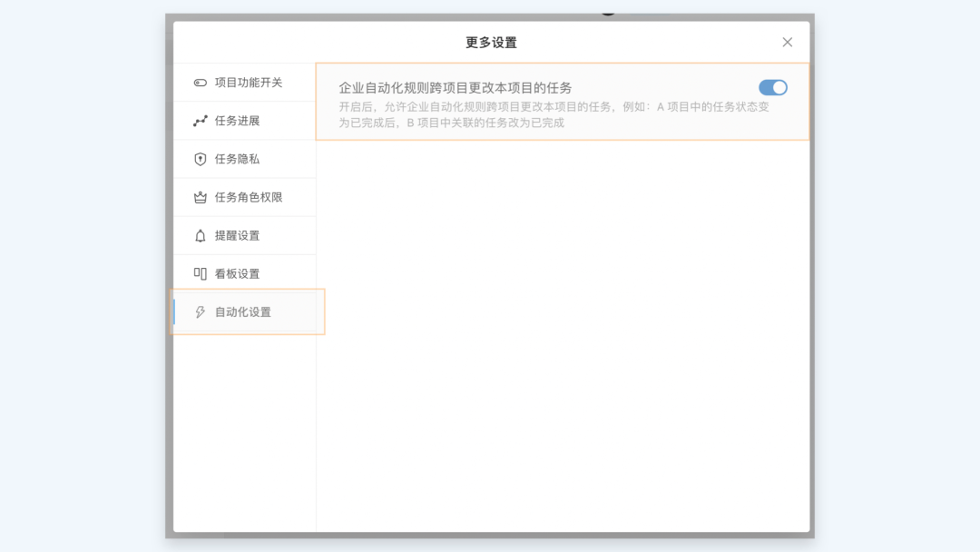This screenshot has height=552, width=980.
Task: Click the 企业自动化规则跨项目更改本项目的任务 heading
Action: tap(455, 88)
